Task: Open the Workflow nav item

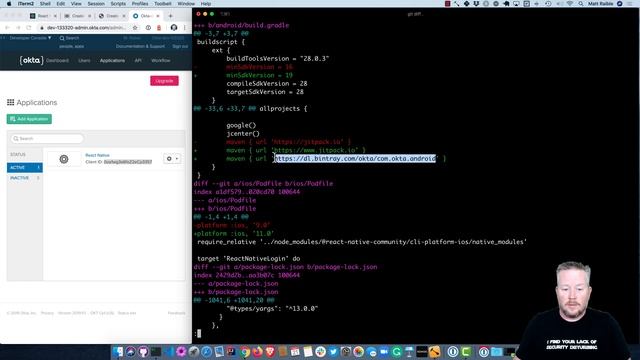Action: 161,60
